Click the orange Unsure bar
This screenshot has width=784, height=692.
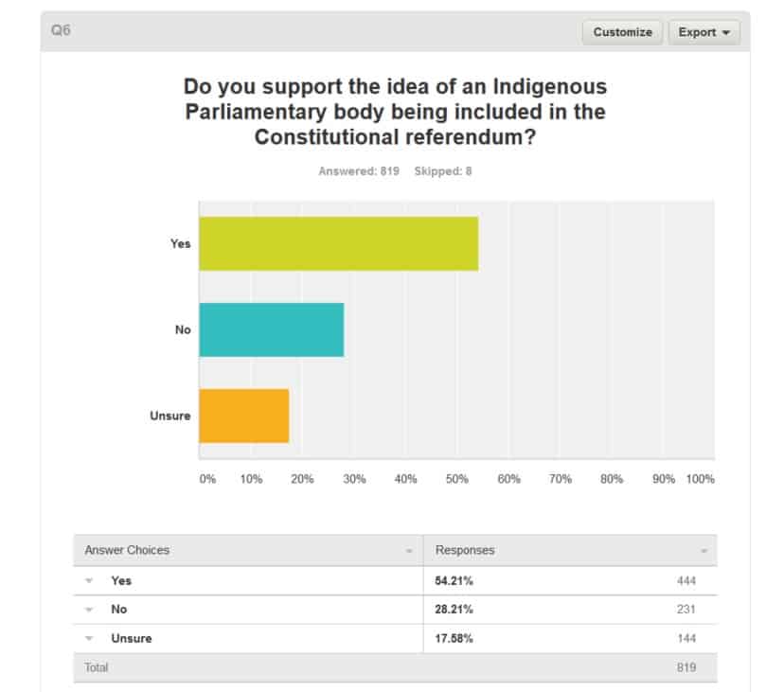243,416
